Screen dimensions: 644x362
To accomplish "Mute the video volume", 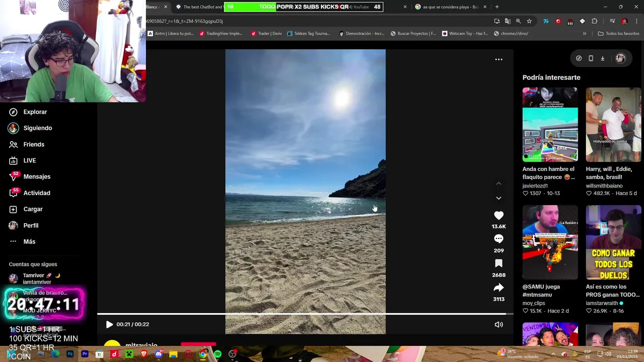I will [x=499, y=324].
